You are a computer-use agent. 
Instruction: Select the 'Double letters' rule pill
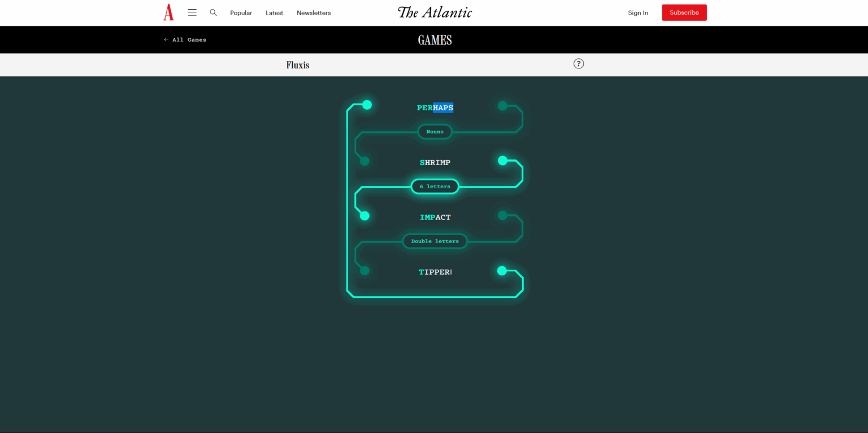tap(435, 241)
